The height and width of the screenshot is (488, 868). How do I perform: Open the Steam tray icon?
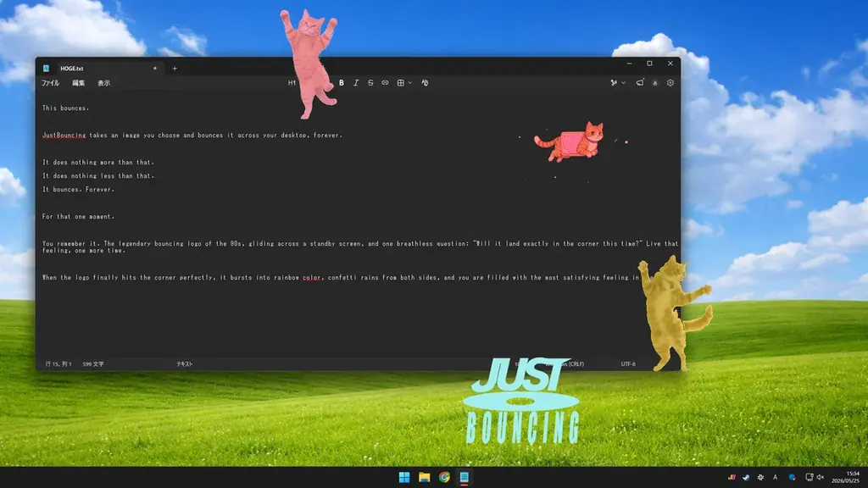point(746,477)
